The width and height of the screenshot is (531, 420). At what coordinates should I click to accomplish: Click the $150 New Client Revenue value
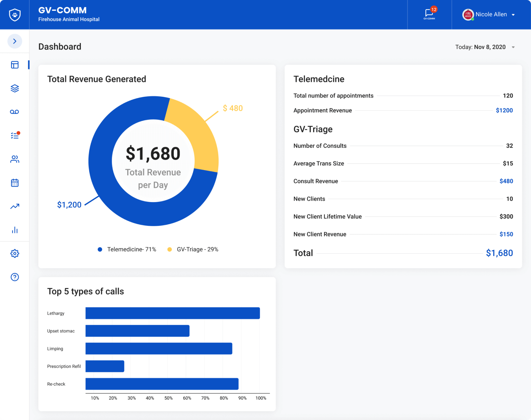point(506,234)
